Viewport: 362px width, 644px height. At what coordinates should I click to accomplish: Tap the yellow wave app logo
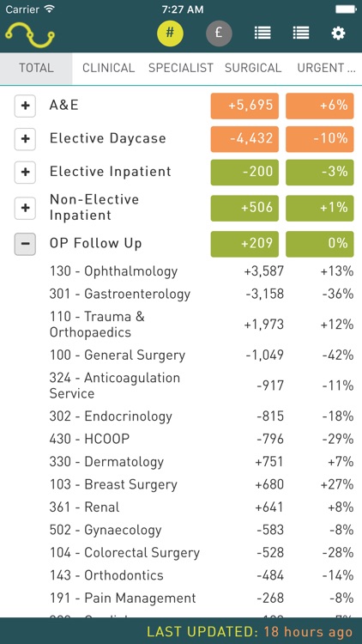tap(30, 34)
